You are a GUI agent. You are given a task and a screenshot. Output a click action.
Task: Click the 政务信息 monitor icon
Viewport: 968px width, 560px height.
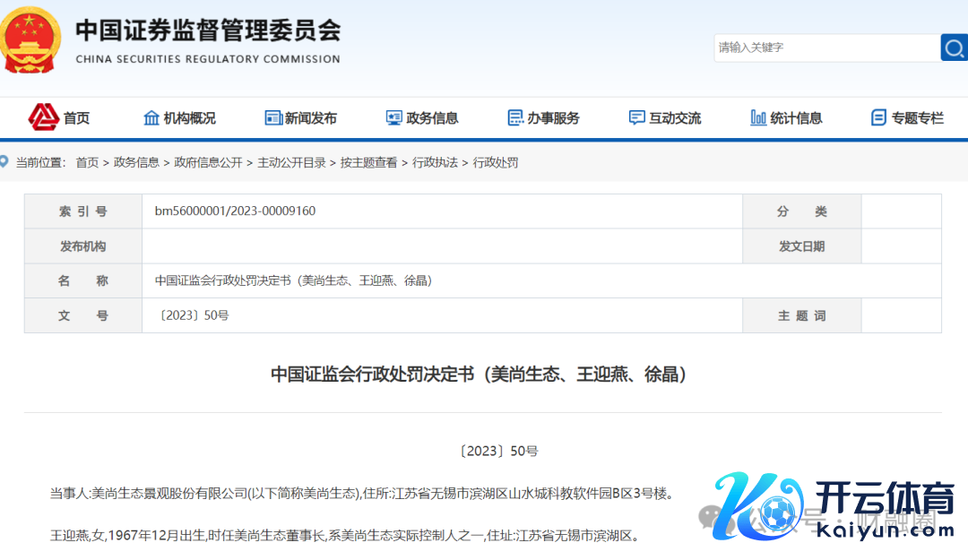[x=394, y=118]
